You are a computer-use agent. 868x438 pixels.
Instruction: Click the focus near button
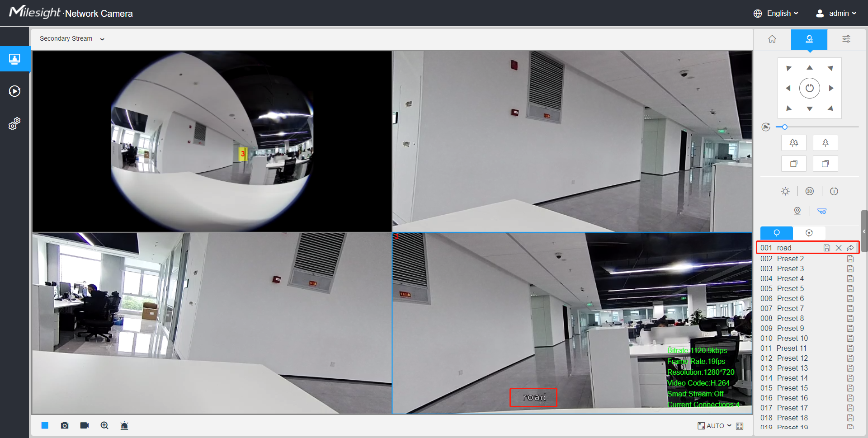pos(794,164)
